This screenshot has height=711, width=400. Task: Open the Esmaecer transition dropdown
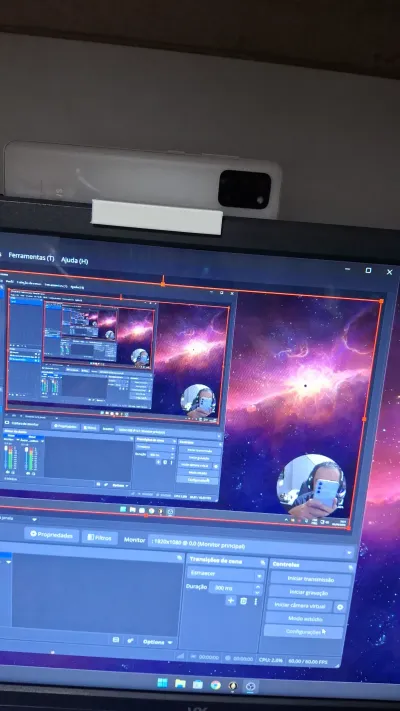(x=225, y=574)
